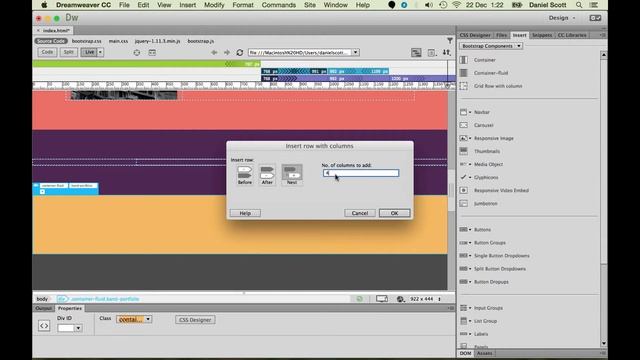Switch to the DOM panel tab
The image size is (640, 360).
click(465, 353)
